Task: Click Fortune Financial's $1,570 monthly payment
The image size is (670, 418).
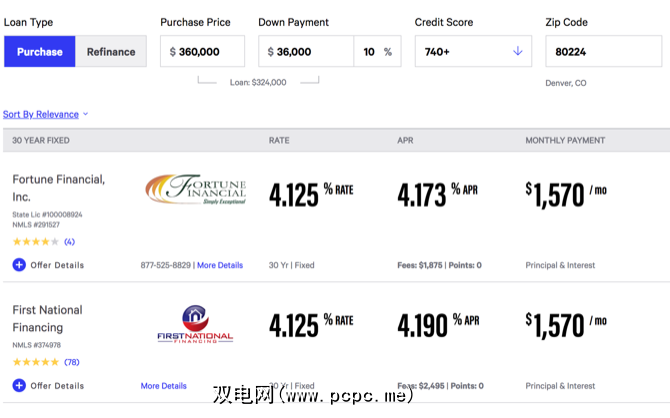Action: pyautogui.click(x=566, y=195)
